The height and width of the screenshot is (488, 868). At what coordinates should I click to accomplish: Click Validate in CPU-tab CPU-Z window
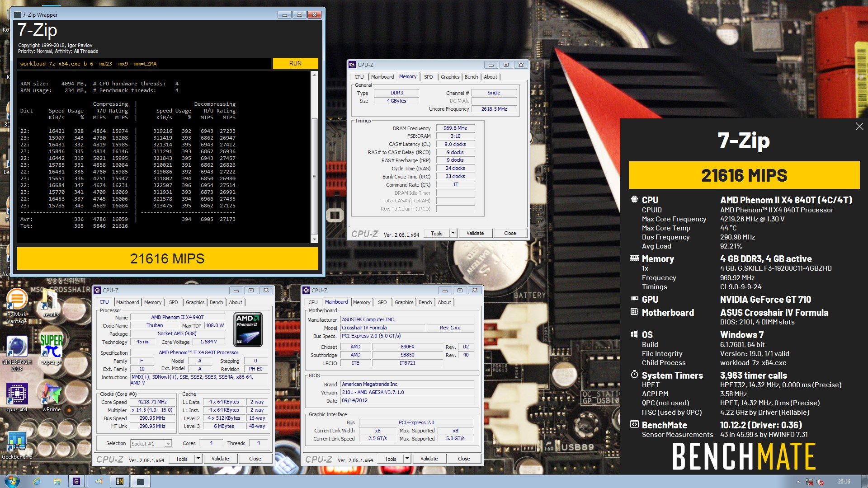[x=220, y=459]
